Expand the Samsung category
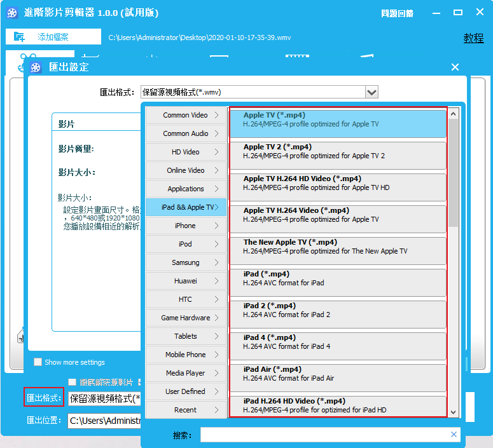The width and height of the screenshot is (493, 448). coord(186,262)
